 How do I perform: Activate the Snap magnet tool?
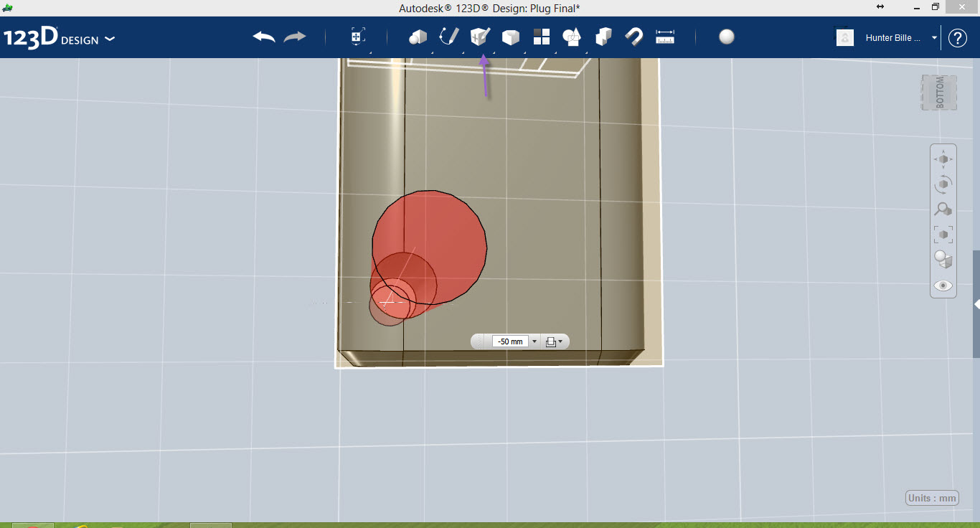coord(634,37)
